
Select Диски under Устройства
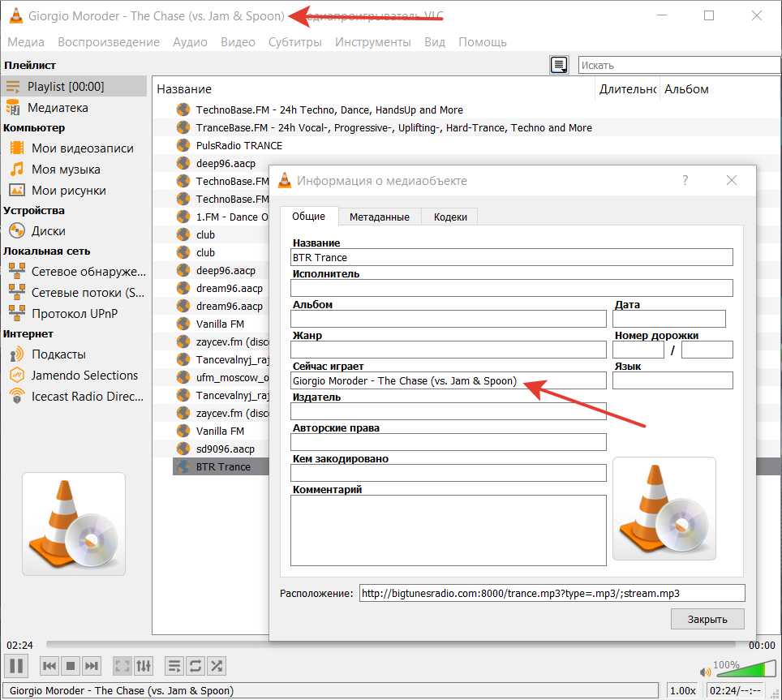click(74, 231)
